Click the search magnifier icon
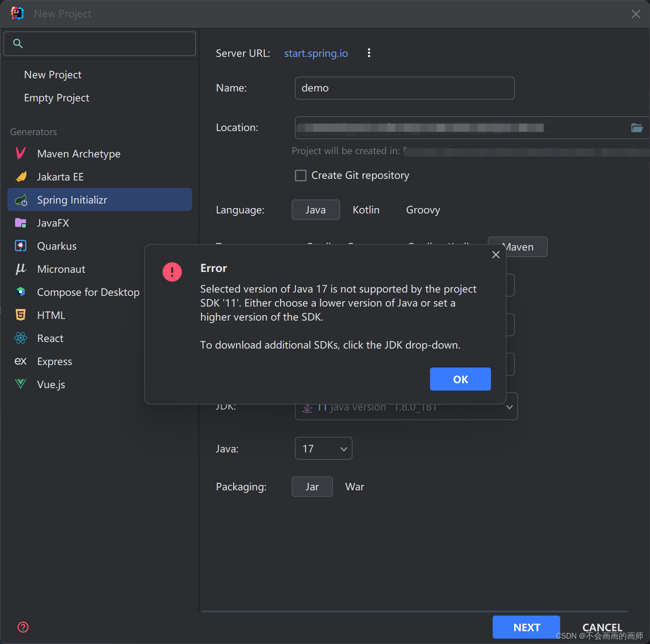Viewport: 650px width, 644px height. point(18,43)
